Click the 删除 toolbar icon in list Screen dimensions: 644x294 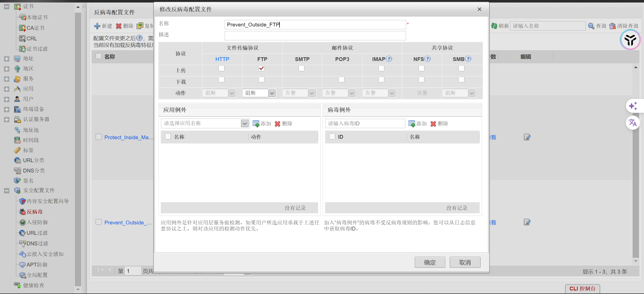[x=118, y=26]
